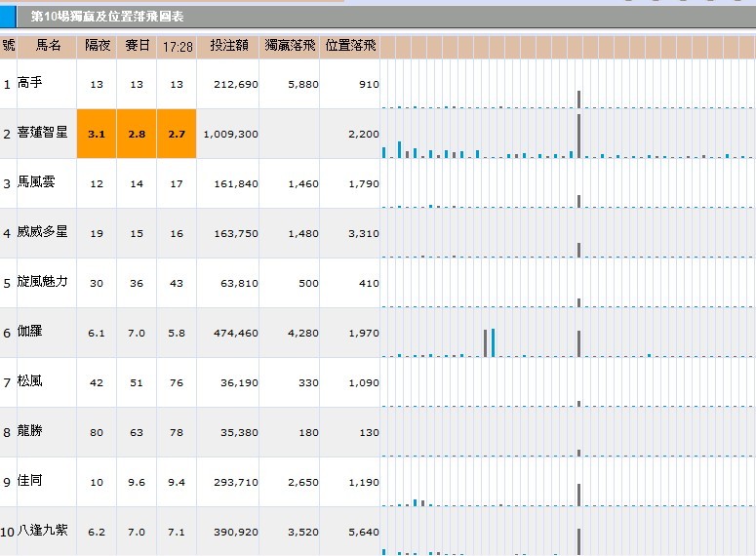Select horse name 松風
756x556 pixels.
pyautogui.click(x=30, y=381)
